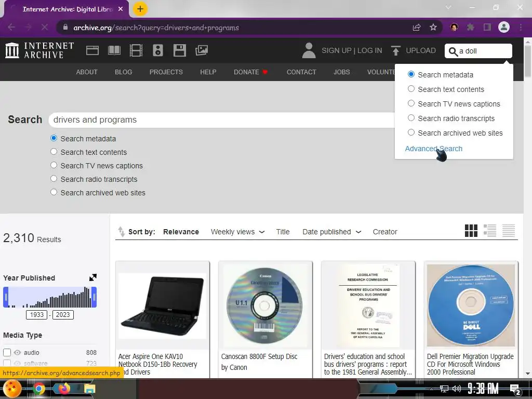This screenshot has height=399, width=532.
Task: Click the Advanced Search link
Action: click(434, 149)
